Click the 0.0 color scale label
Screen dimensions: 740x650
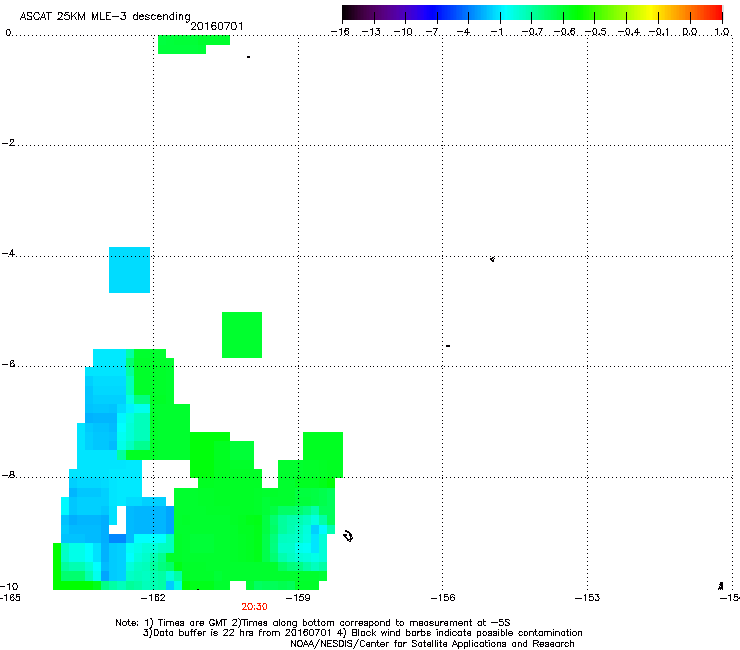point(690,32)
